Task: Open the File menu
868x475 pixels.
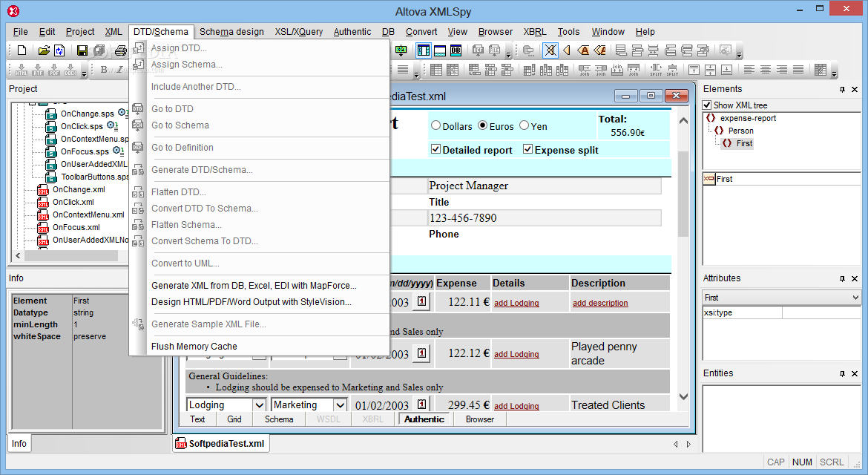Action: tap(21, 32)
